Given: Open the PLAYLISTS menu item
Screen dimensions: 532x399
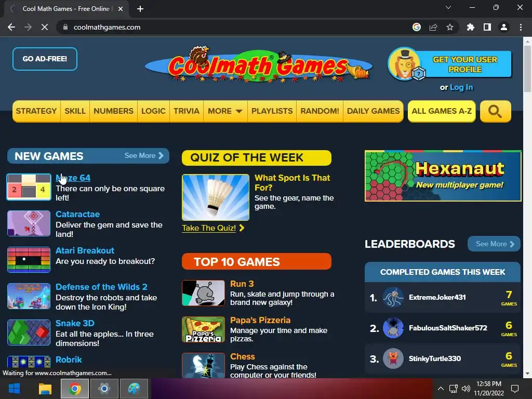Looking at the screenshot, I should tap(272, 111).
